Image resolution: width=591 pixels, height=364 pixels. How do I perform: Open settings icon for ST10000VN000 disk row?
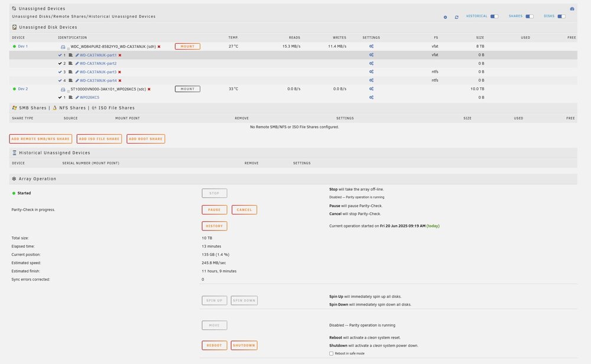coord(371,89)
